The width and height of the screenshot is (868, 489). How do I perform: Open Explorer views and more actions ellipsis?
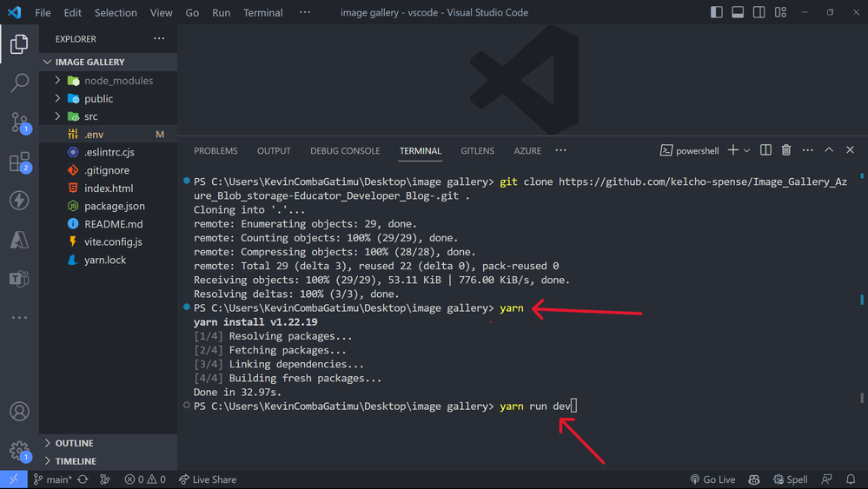(159, 39)
